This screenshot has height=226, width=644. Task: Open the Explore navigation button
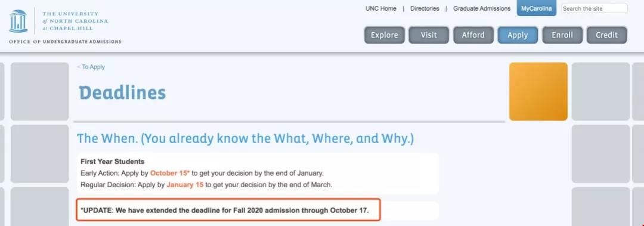point(385,35)
